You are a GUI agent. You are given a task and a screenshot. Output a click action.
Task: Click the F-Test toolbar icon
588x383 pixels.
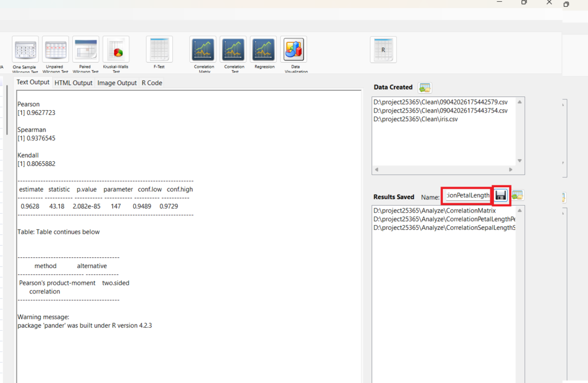pyautogui.click(x=159, y=50)
